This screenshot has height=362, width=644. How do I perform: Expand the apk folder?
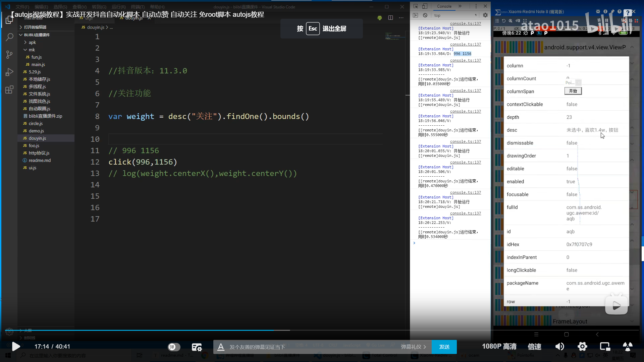tap(32, 42)
